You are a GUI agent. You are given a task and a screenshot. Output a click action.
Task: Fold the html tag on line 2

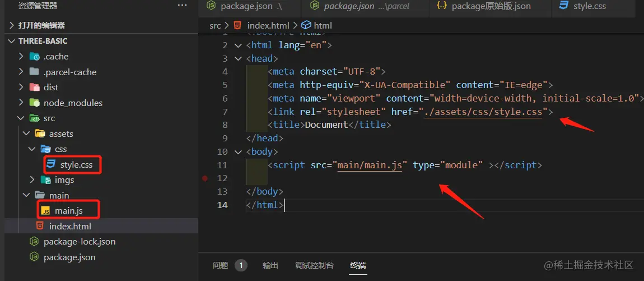238,45
